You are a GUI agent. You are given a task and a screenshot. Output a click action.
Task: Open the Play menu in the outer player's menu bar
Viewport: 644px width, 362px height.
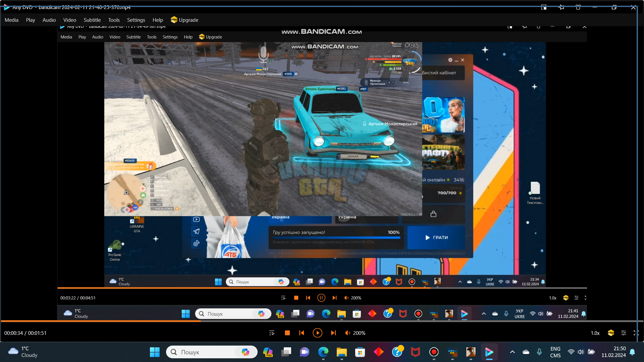coord(31,20)
